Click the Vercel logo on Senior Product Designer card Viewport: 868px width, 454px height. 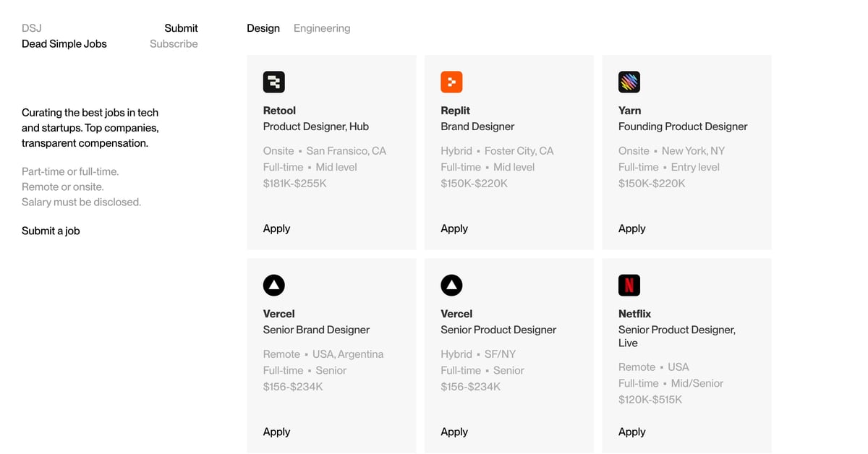[451, 285]
